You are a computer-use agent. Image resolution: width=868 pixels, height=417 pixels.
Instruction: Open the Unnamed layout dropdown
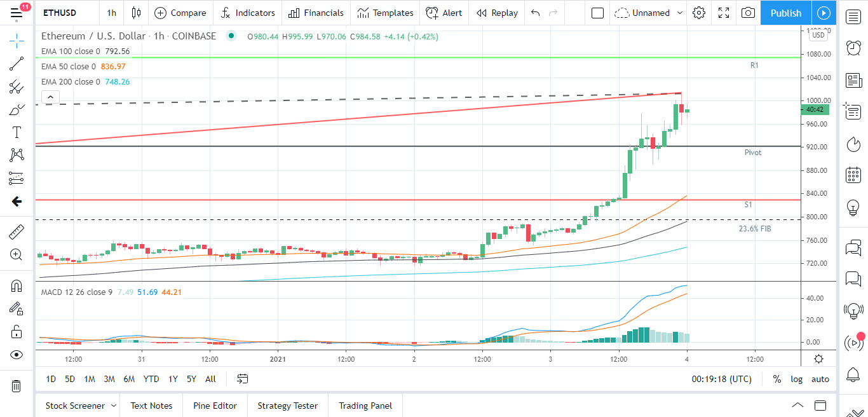pyautogui.click(x=650, y=13)
